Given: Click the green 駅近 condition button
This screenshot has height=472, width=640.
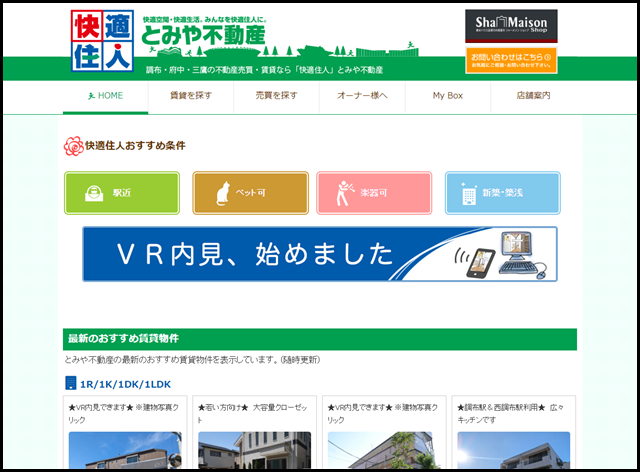Looking at the screenshot, I should click(122, 193).
